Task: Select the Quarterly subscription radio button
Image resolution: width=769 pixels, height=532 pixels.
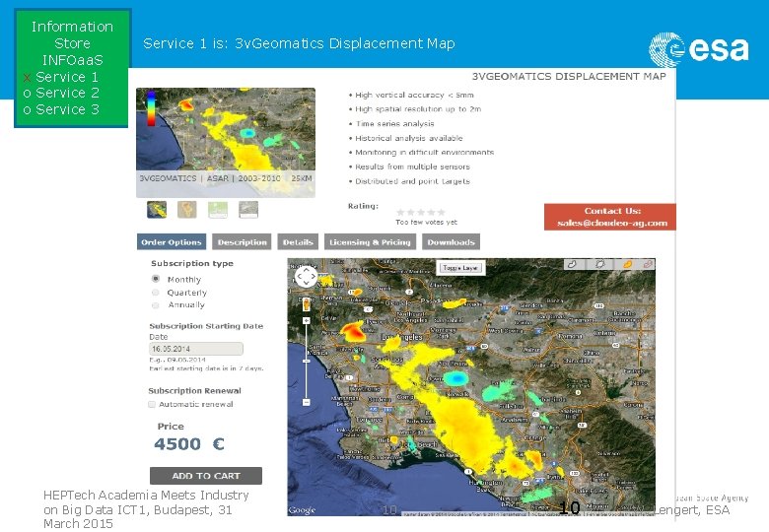Action: pos(156,293)
